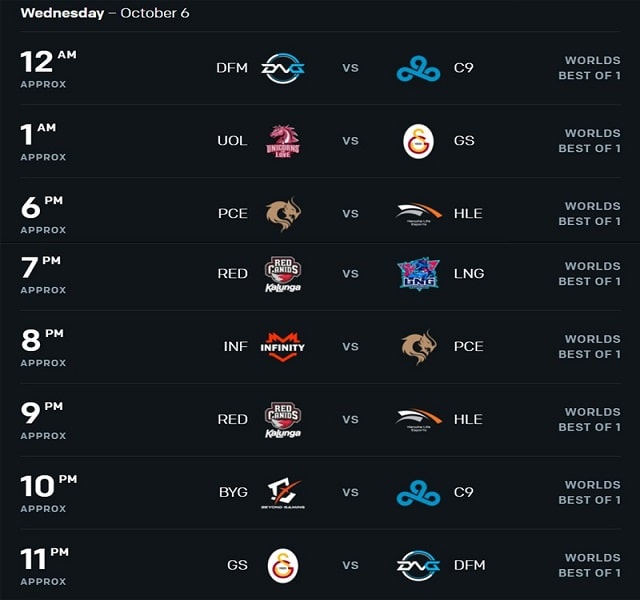Open the RED Canids logo at 7 PM
Screen dimensions: 640x600
[283, 274]
